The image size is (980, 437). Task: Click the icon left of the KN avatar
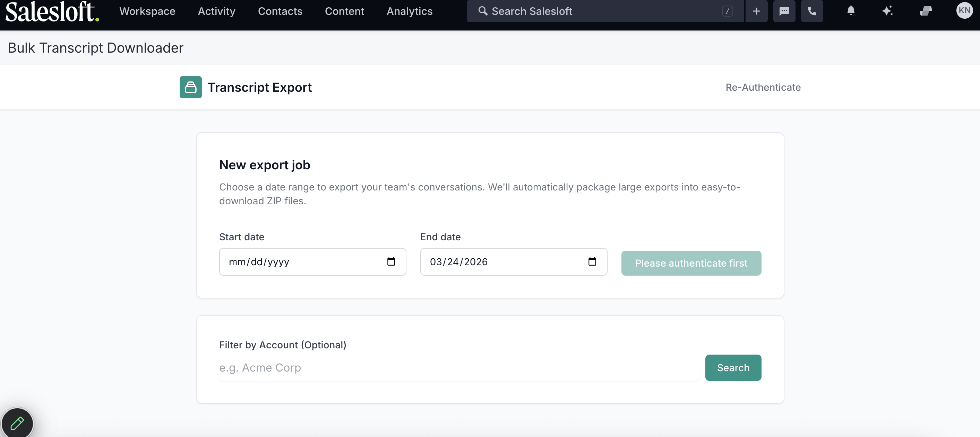coord(926,11)
